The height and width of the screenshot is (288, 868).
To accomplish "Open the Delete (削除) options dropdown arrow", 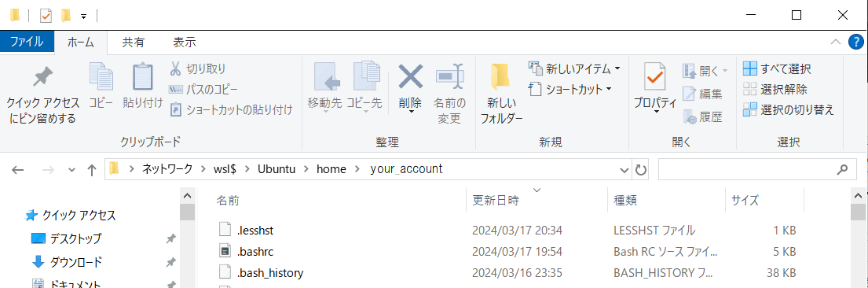I will tap(411, 112).
